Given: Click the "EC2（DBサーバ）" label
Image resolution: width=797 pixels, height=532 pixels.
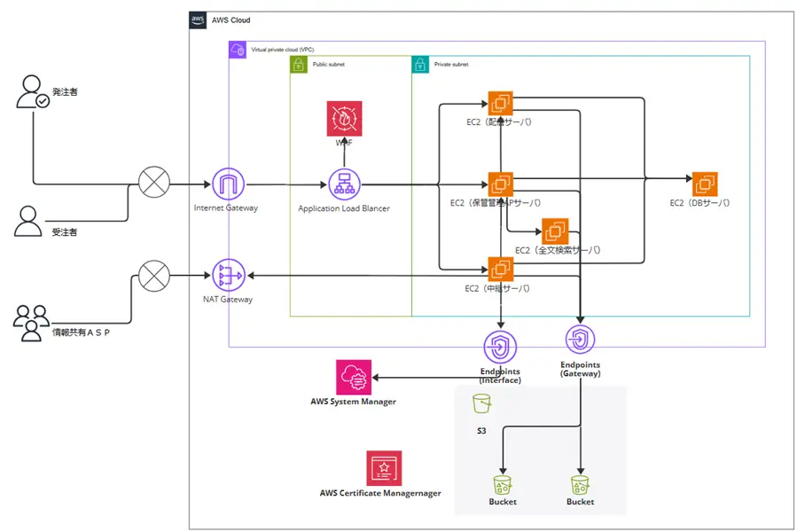Looking at the screenshot, I should (x=699, y=203).
